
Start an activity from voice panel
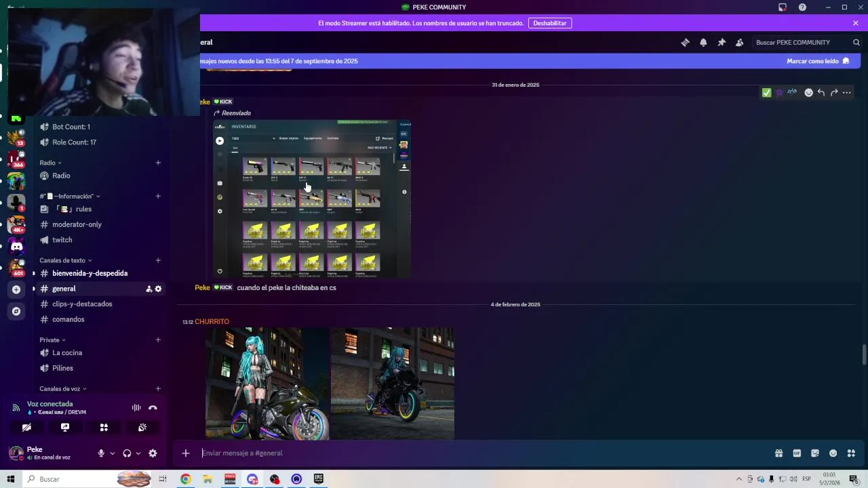(104, 428)
